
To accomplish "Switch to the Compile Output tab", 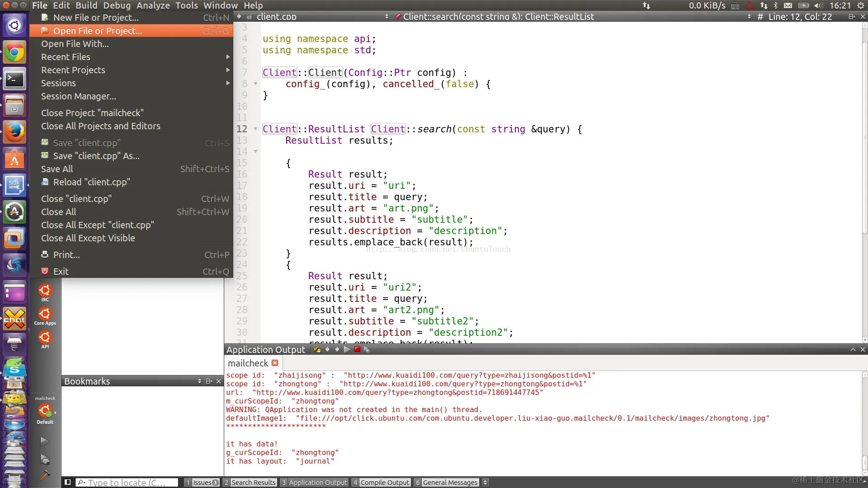I will click(x=384, y=482).
